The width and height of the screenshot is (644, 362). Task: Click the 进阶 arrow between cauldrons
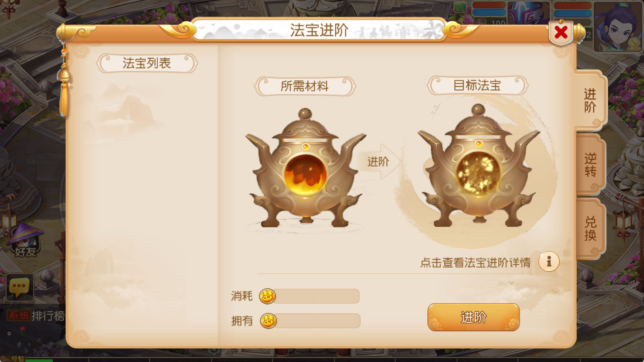coord(379,162)
